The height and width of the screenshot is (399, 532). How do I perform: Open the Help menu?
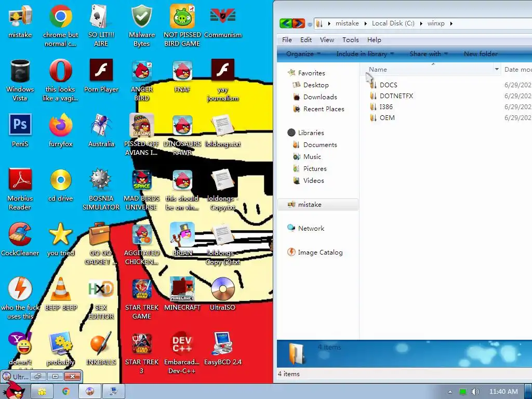pos(374,39)
